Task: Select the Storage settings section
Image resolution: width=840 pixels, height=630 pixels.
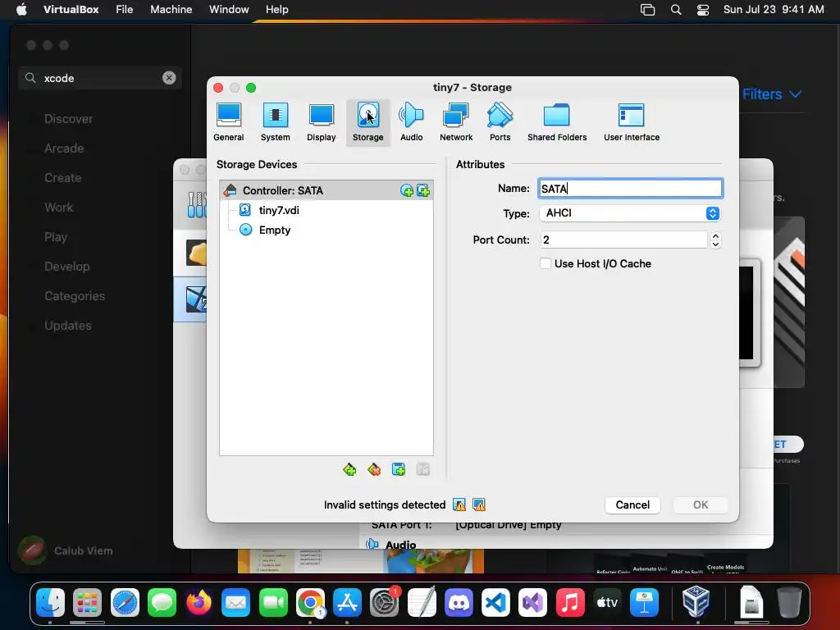Action: tap(368, 123)
